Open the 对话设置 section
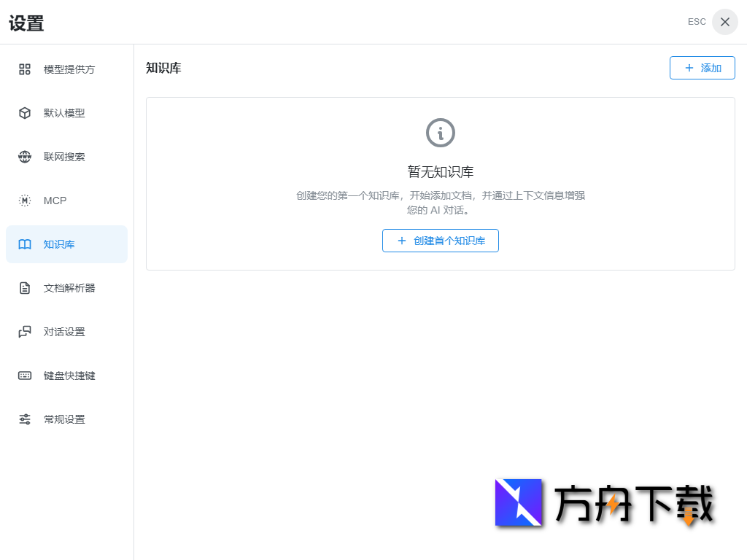Image resolution: width=747 pixels, height=560 pixels. click(66, 332)
